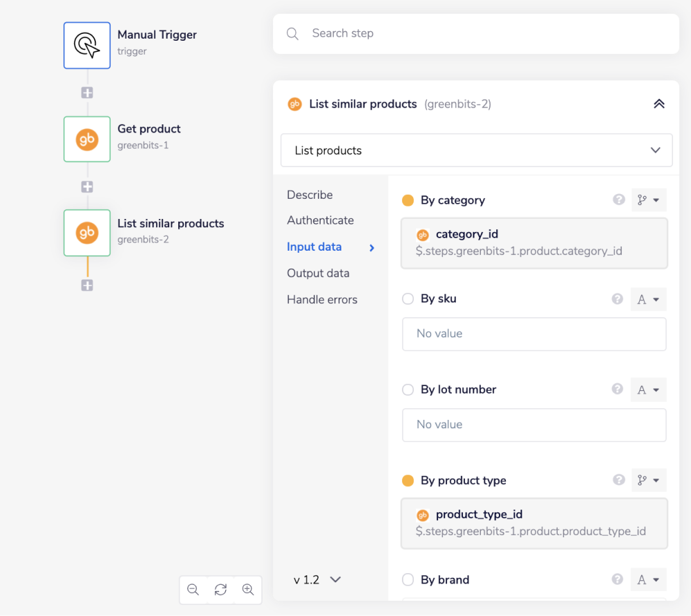Image resolution: width=691 pixels, height=616 pixels.
Task: Open help for By category field
Action: coord(618,200)
